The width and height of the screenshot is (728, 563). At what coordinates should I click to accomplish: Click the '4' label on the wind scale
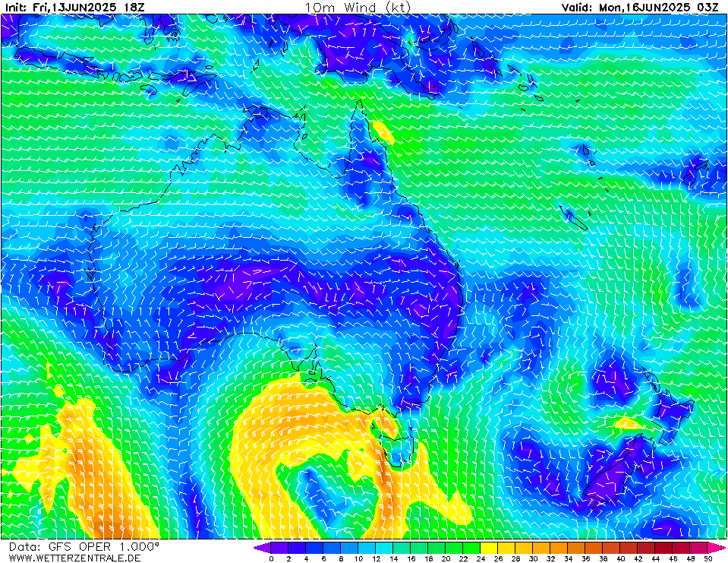[x=306, y=558]
